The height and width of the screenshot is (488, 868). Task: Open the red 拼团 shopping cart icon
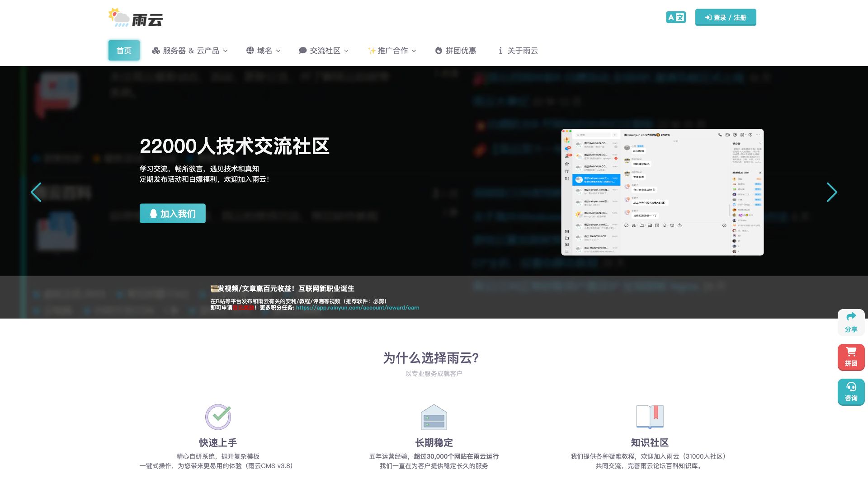(851, 352)
